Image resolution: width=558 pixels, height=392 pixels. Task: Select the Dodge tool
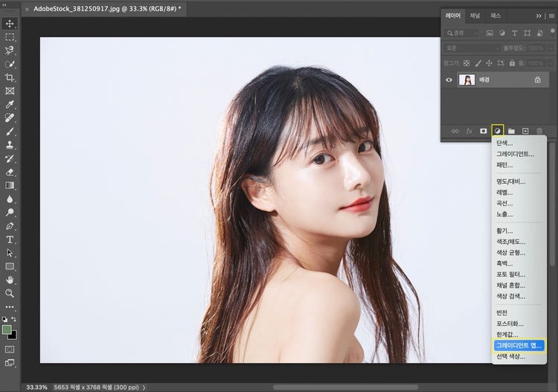10,212
